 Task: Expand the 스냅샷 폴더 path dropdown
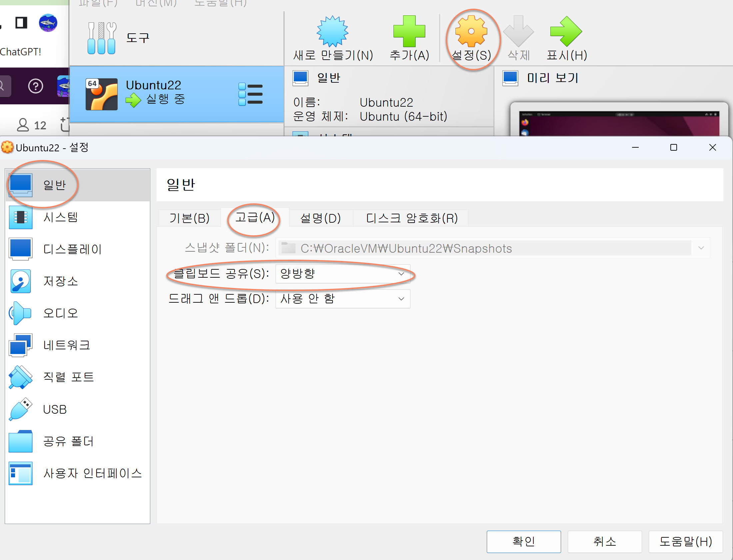tap(701, 248)
